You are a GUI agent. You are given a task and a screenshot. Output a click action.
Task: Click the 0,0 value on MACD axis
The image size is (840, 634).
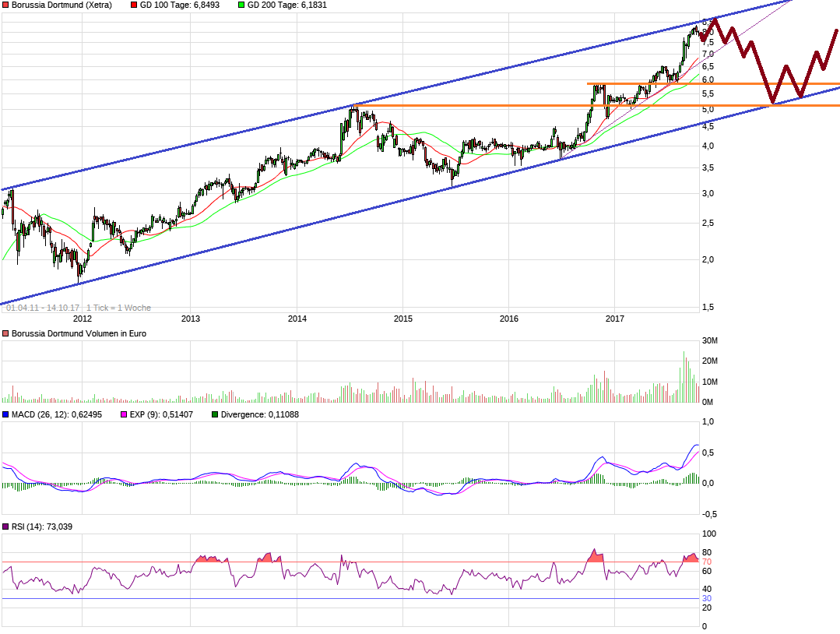[x=708, y=483]
